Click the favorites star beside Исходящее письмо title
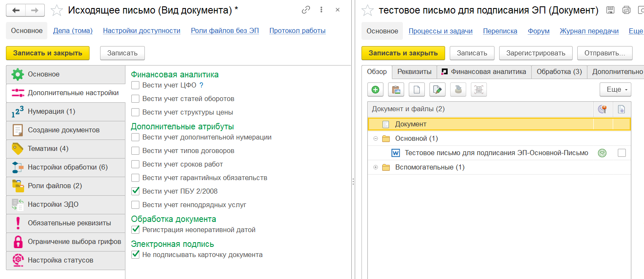 (57, 10)
